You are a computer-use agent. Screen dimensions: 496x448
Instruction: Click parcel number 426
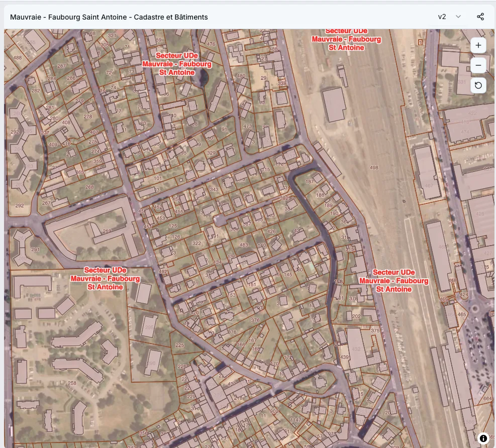271,231
